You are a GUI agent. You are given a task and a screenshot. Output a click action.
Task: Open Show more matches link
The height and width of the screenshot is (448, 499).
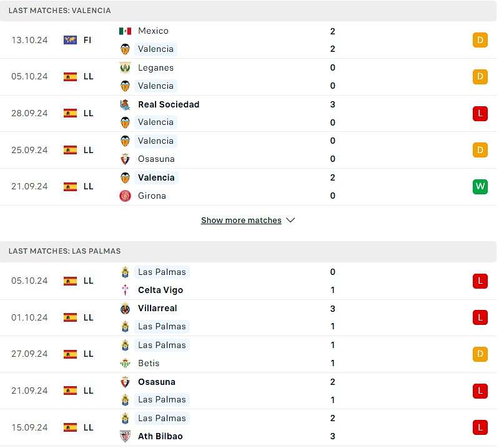tap(241, 221)
